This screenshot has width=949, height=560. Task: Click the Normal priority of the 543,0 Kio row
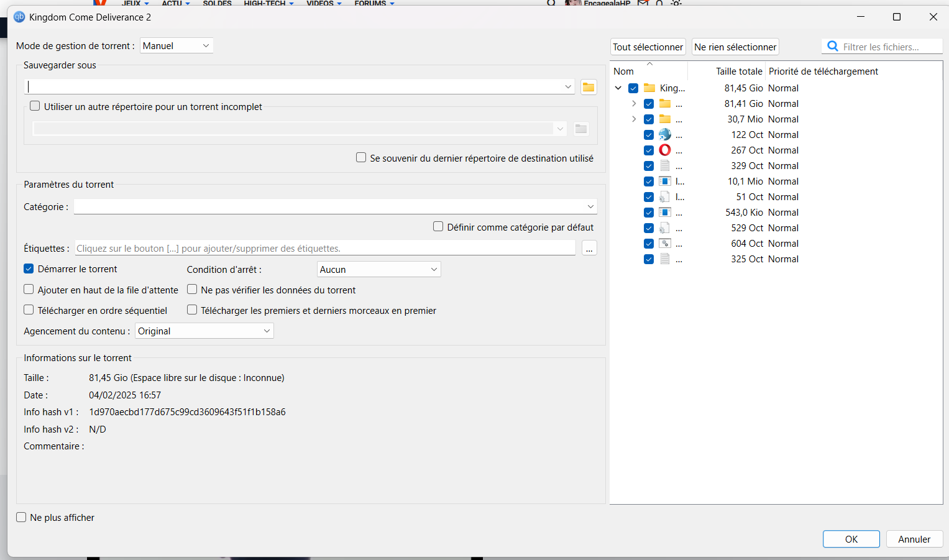(x=783, y=213)
